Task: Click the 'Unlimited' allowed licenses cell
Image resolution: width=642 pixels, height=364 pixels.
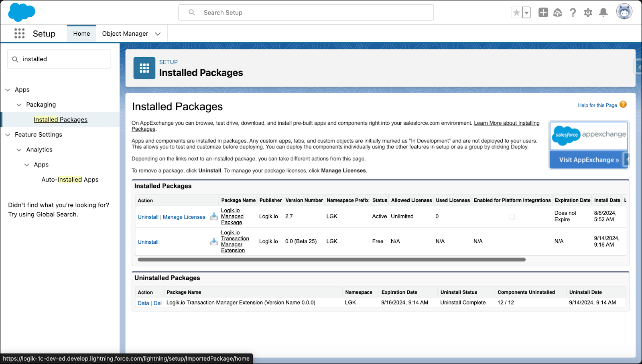Action: point(402,216)
